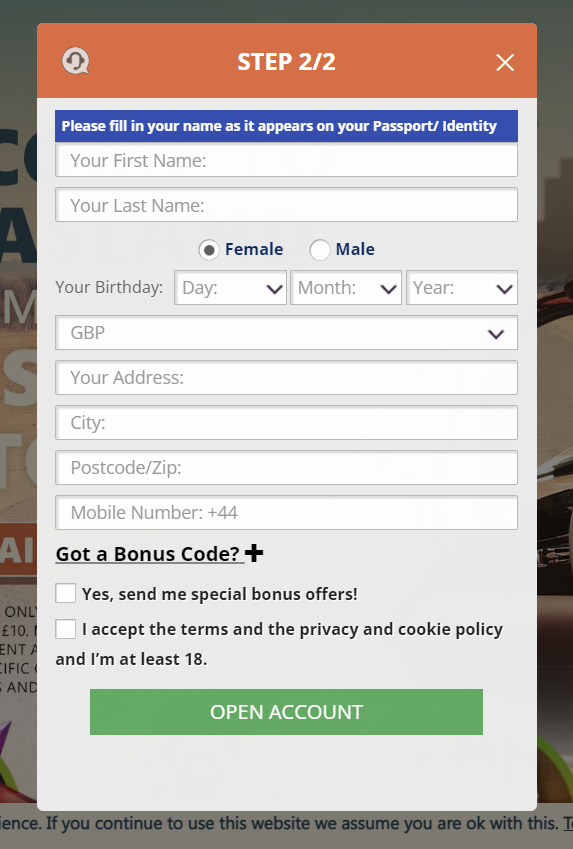Screen dimensions: 573x849
Task: Focus the Your Last Name field
Action: point(286,205)
